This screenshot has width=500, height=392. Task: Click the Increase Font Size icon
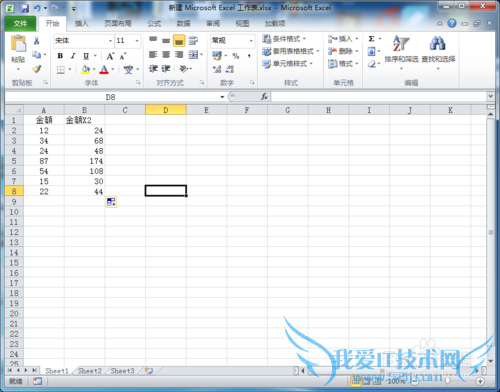coord(110,56)
